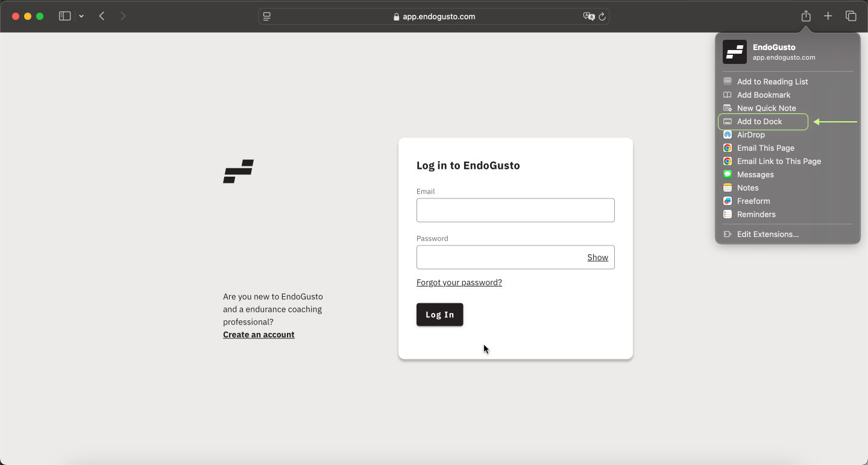Image resolution: width=868 pixels, height=465 pixels.
Task: Click the translate icon in address bar
Action: point(589,16)
